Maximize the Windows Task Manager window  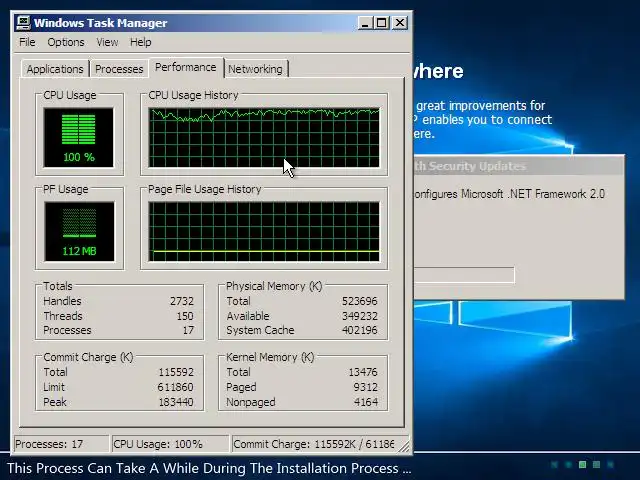[x=382, y=23]
